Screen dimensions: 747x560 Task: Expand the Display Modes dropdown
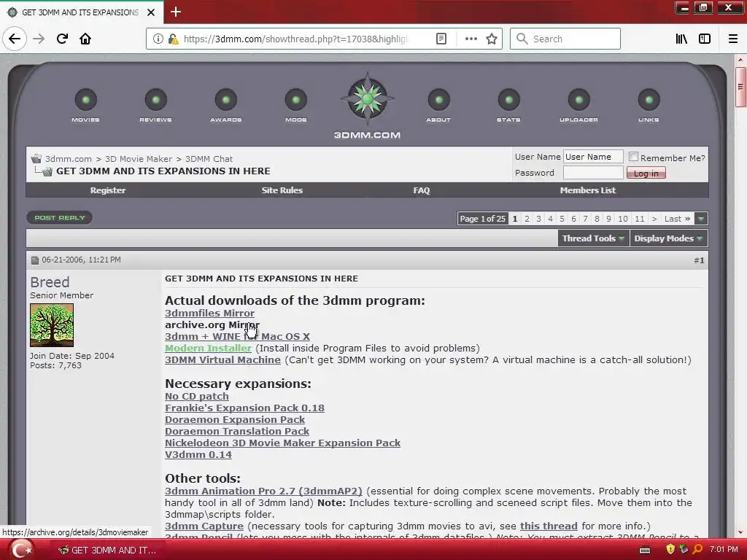668,238
